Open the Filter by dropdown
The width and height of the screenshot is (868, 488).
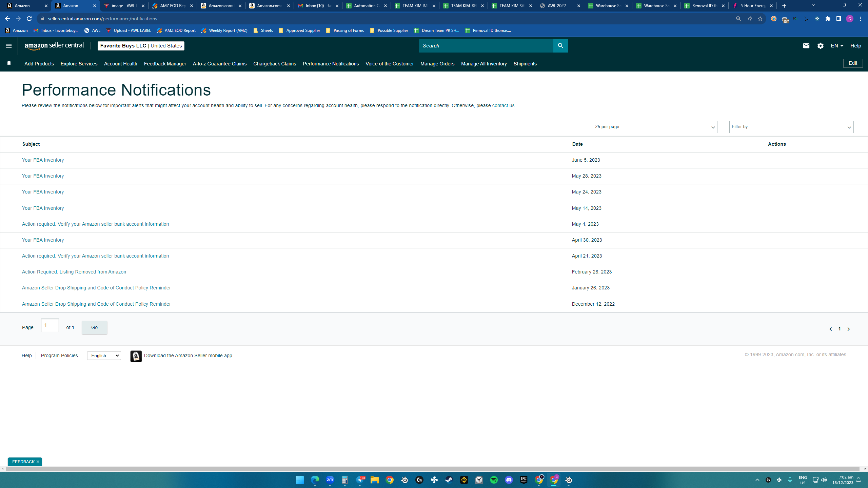click(x=791, y=127)
